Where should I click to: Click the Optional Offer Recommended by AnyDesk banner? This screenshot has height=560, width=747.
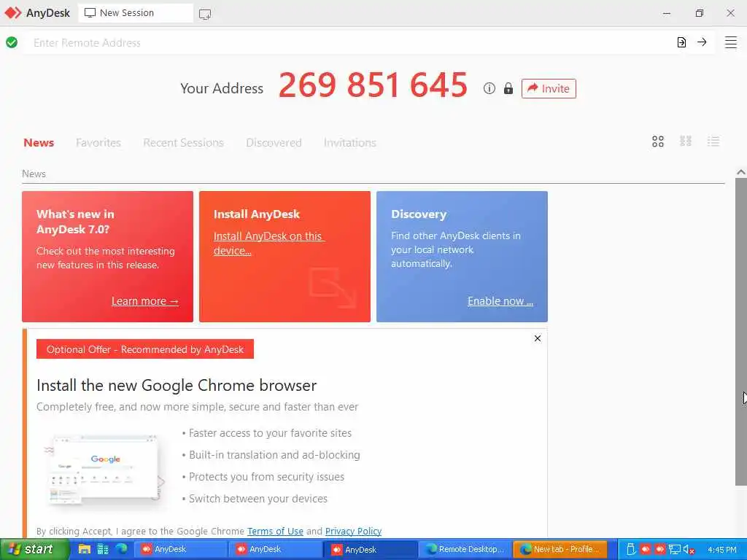(145, 349)
